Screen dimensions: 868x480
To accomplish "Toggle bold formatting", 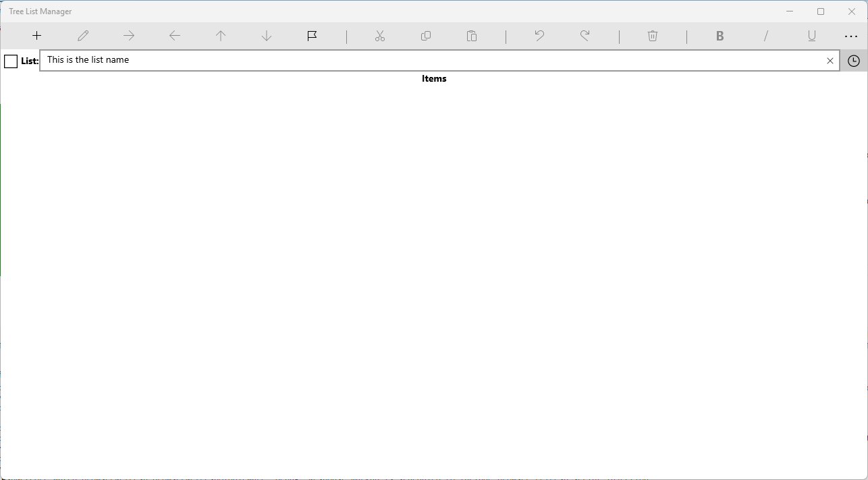I will point(720,36).
